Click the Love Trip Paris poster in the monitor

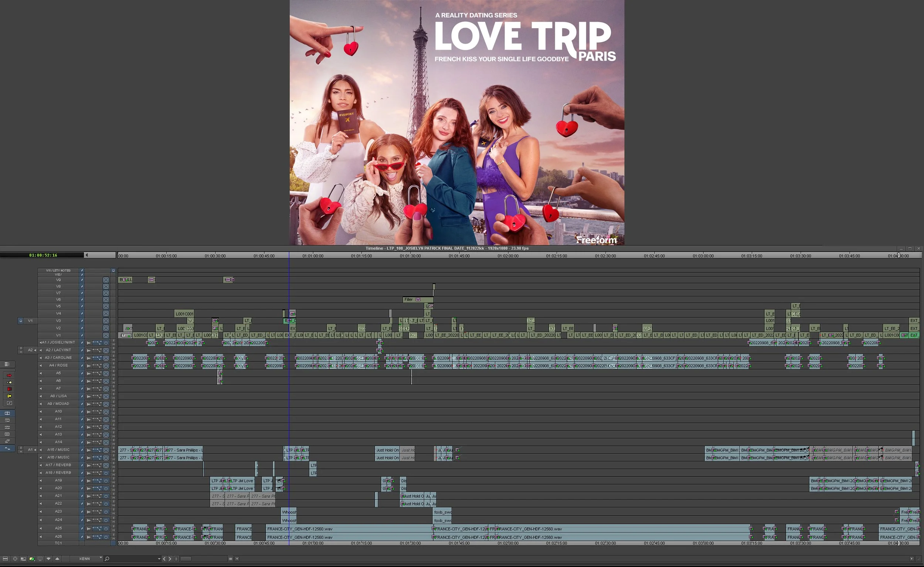(x=457, y=122)
